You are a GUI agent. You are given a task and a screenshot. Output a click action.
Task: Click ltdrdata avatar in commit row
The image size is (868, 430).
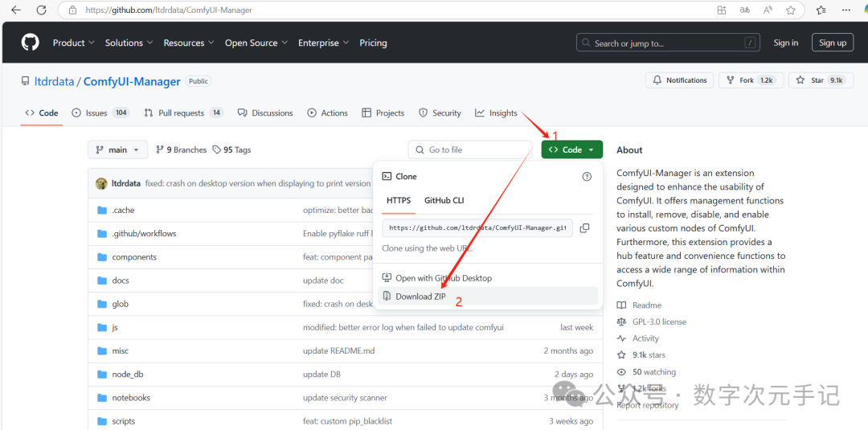pyautogui.click(x=101, y=183)
